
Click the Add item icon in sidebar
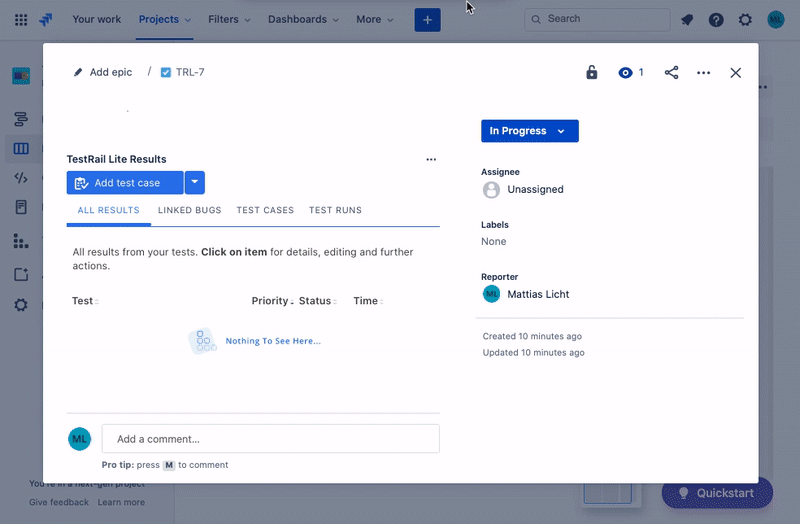21,275
